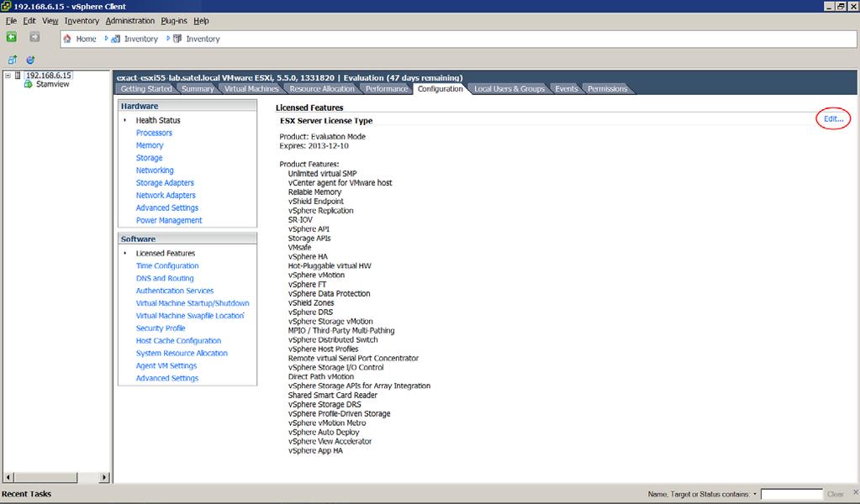Open the Inventory menu

click(x=82, y=21)
